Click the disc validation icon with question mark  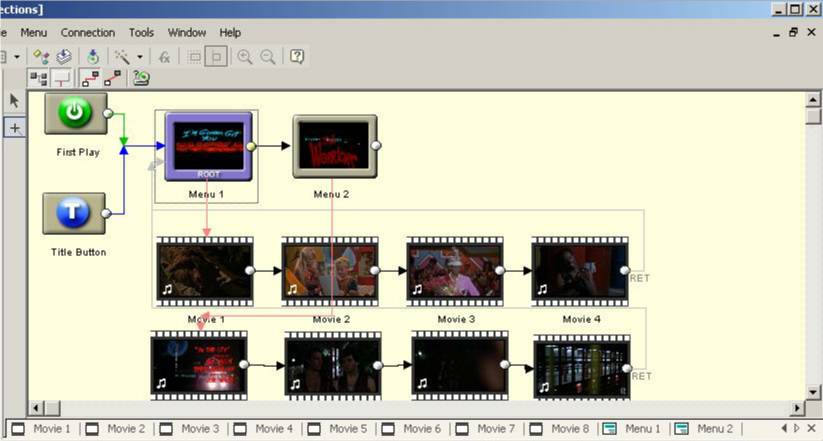(141, 78)
